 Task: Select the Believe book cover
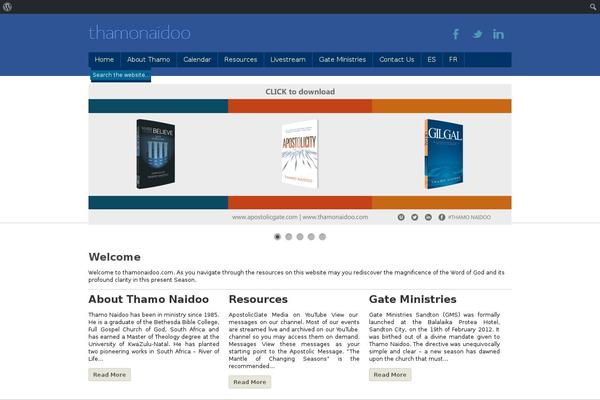(x=156, y=154)
